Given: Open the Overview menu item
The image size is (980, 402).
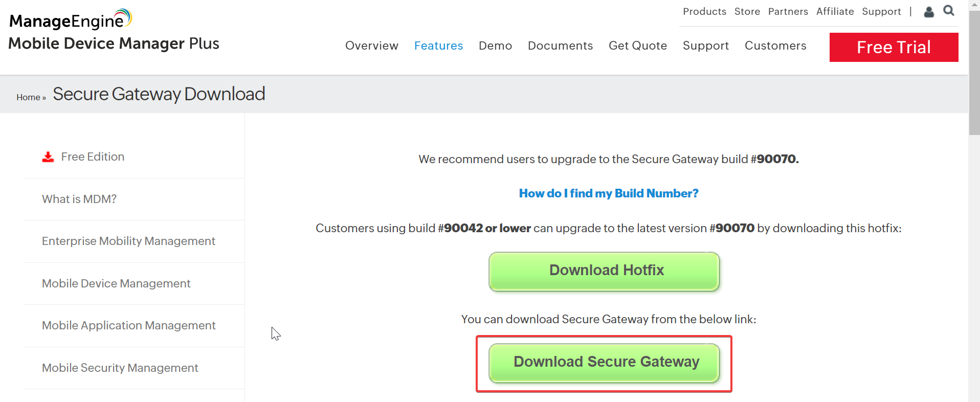Looking at the screenshot, I should (x=371, y=46).
